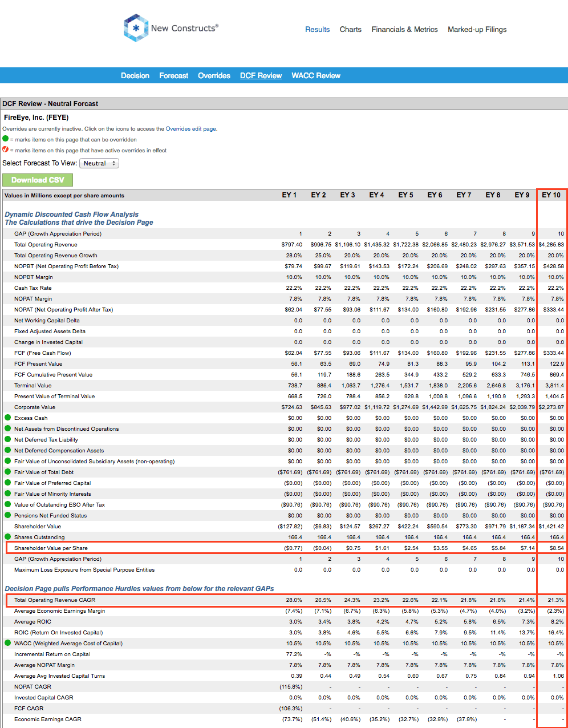Click the New Constructs brand name text

tap(185, 28)
